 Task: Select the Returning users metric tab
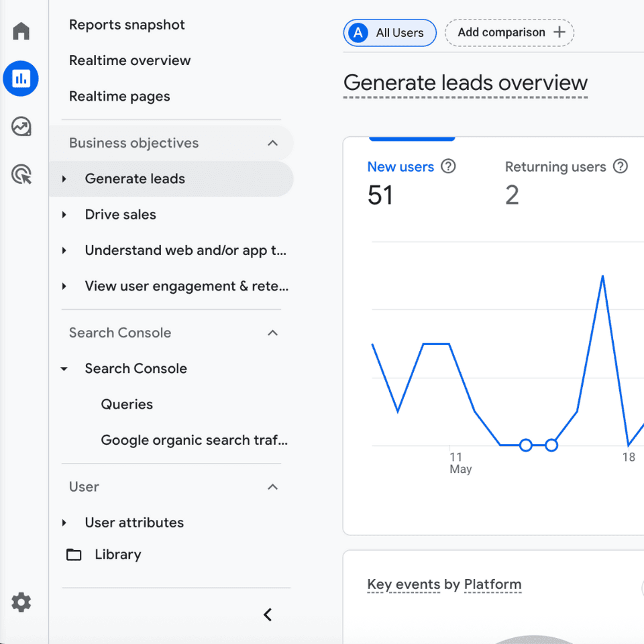tap(555, 167)
